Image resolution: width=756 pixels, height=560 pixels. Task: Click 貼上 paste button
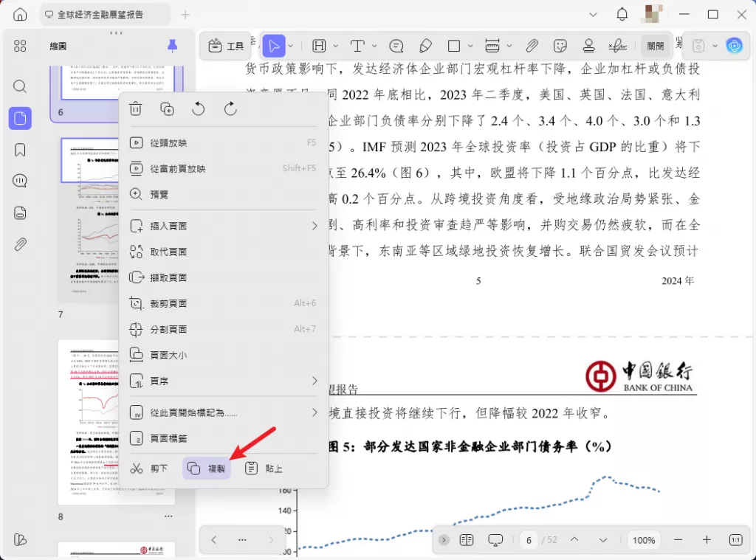(264, 469)
